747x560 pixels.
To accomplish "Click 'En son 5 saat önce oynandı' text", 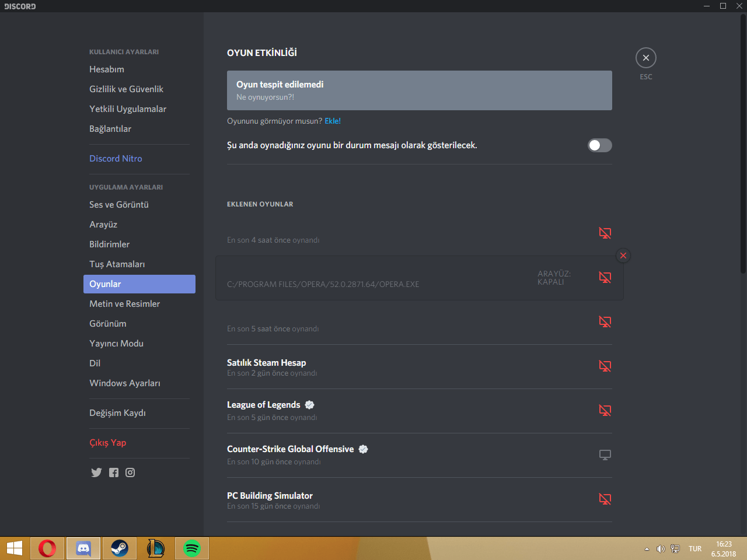I will (273, 329).
